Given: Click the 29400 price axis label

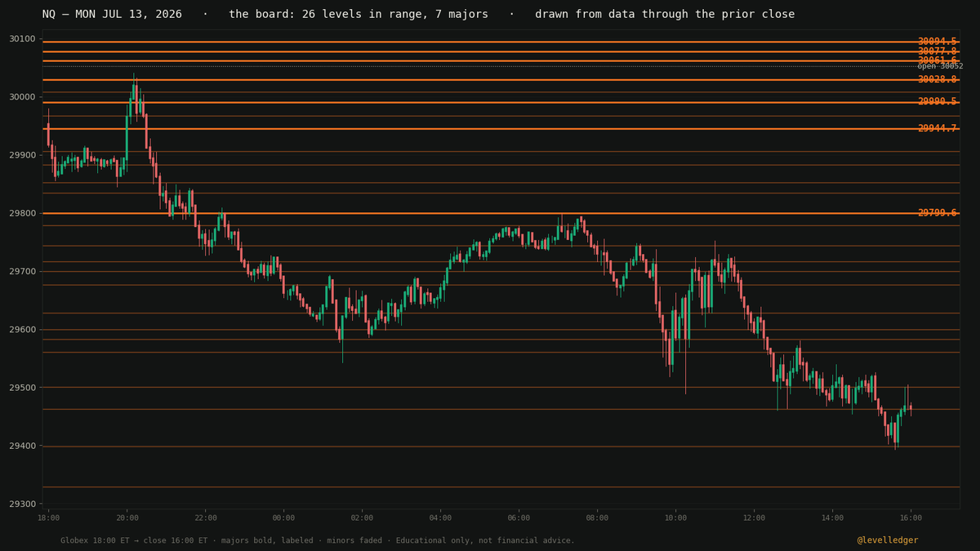Looking at the screenshot, I should (x=22, y=446).
